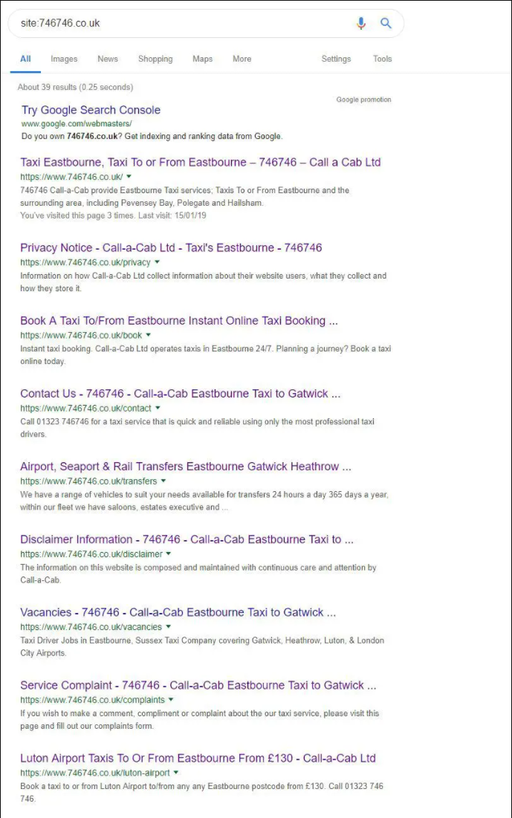
Task: Open Disclaimer Information result title
Action: point(187,540)
